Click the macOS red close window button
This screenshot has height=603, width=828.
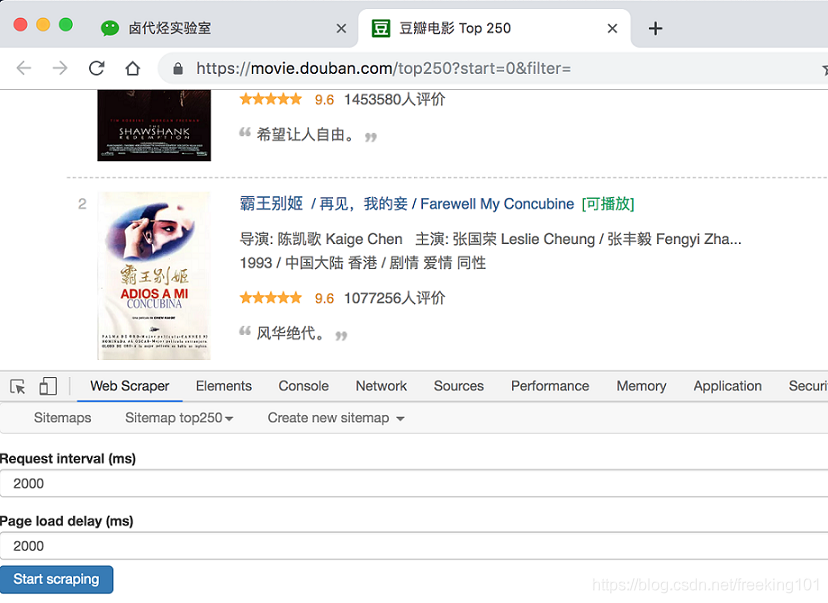[x=20, y=25]
